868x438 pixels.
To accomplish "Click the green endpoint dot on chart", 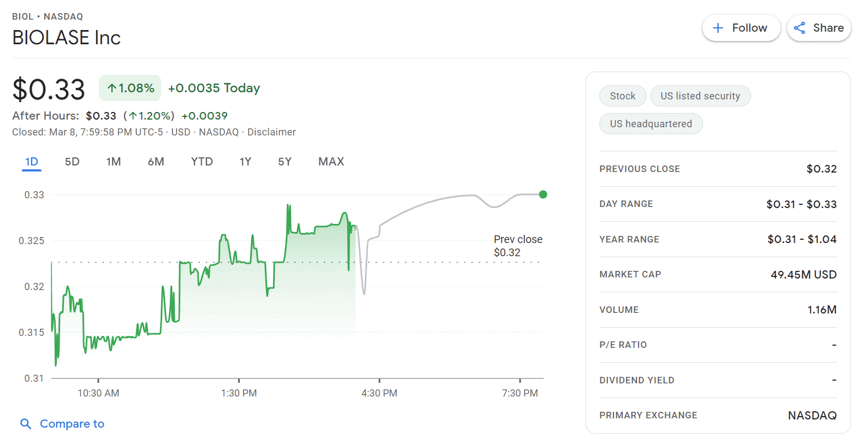I will (543, 194).
